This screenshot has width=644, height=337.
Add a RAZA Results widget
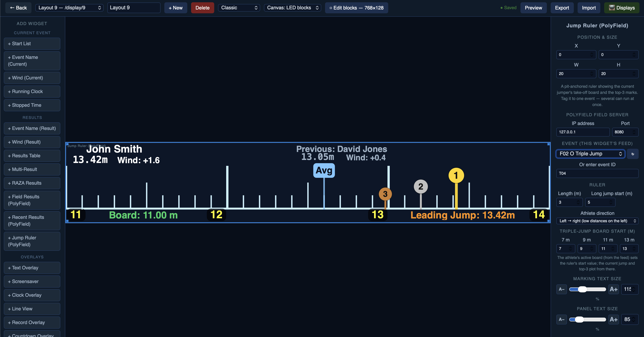[32, 183]
